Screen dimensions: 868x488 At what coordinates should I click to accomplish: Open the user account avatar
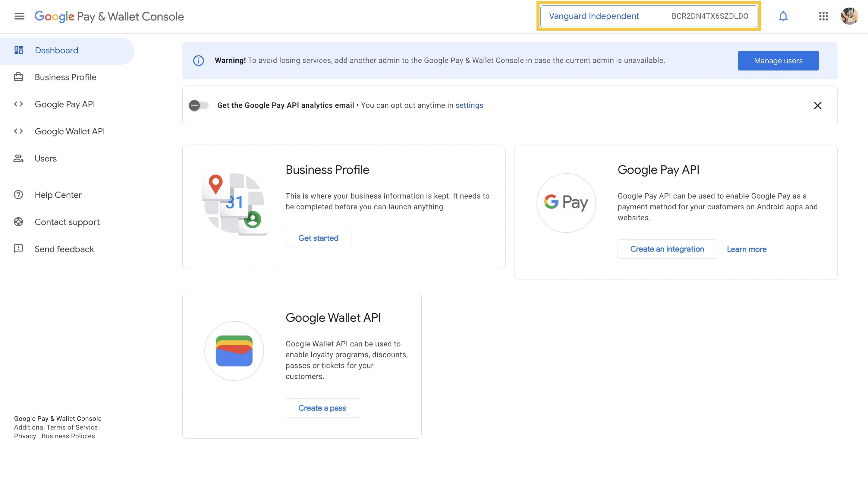pyautogui.click(x=849, y=16)
